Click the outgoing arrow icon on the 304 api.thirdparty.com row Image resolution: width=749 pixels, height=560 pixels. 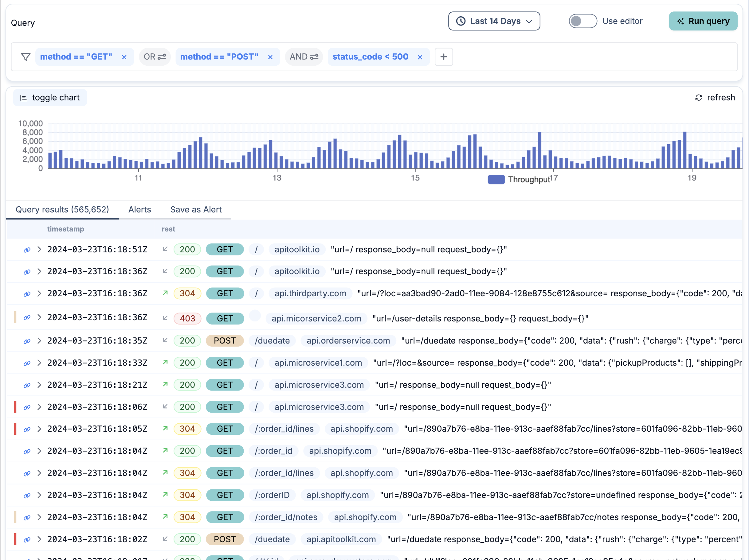coord(165,294)
